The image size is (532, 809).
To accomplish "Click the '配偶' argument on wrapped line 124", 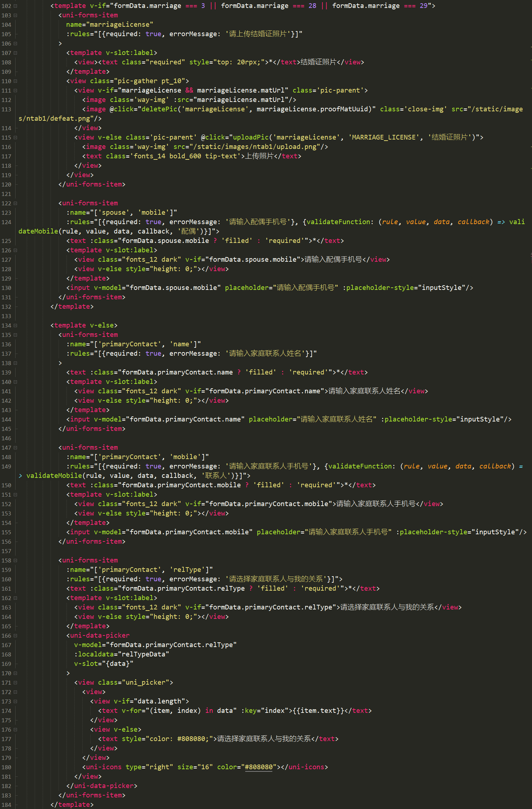I will [x=189, y=231].
